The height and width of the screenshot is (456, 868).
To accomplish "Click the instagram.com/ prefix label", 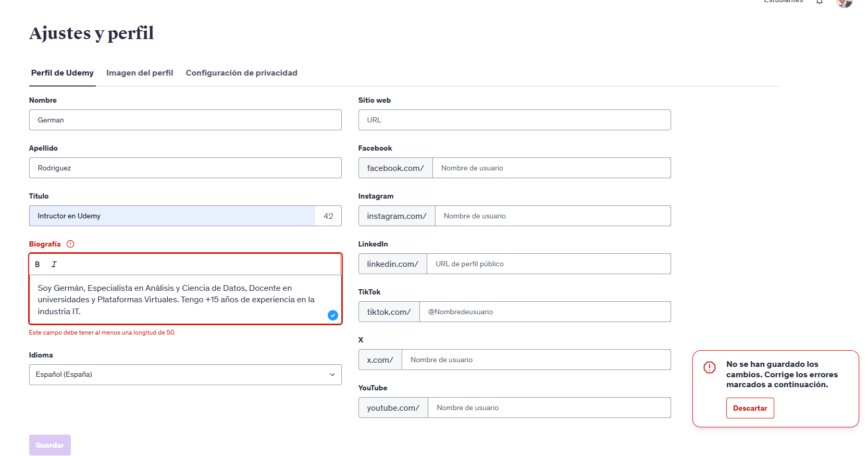I will 397,216.
